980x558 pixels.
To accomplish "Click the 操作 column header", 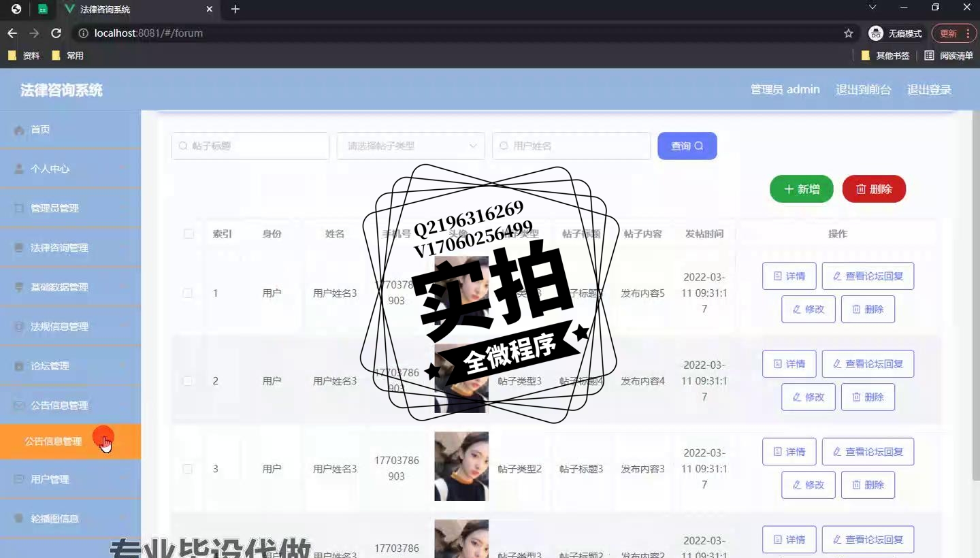I will (838, 234).
